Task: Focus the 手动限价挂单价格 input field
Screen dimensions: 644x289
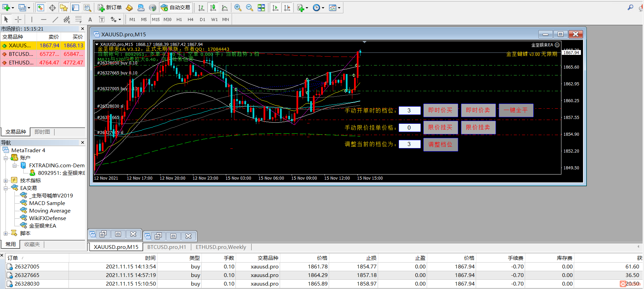Action: 410,128
